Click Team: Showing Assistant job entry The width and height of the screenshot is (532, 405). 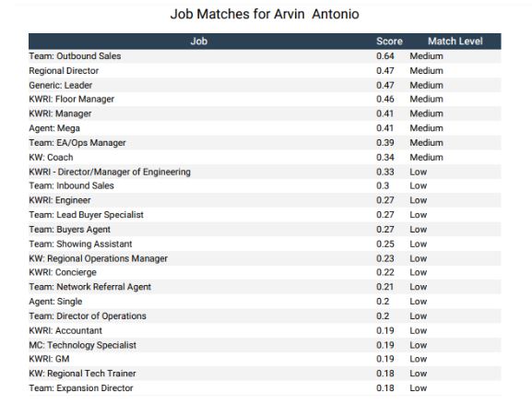click(x=80, y=244)
